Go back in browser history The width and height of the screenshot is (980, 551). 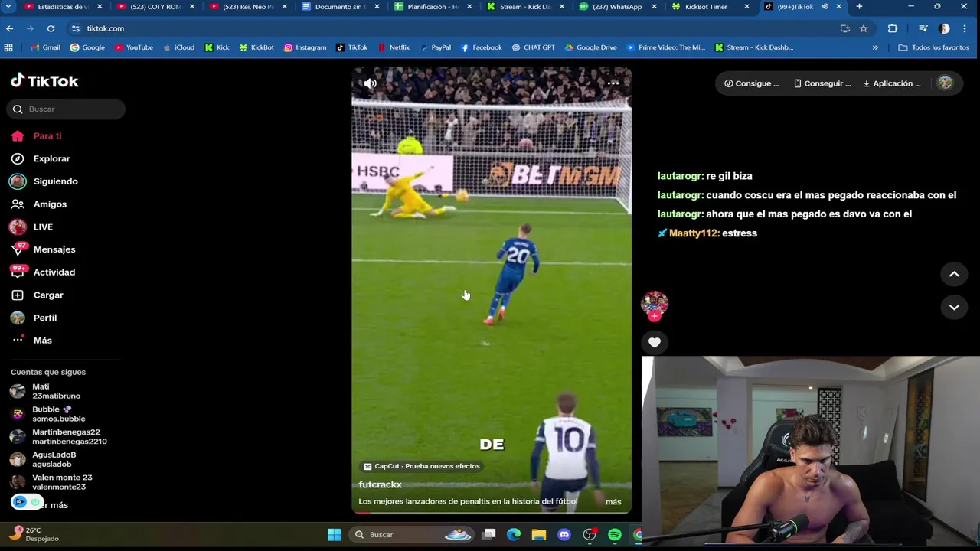click(x=9, y=28)
